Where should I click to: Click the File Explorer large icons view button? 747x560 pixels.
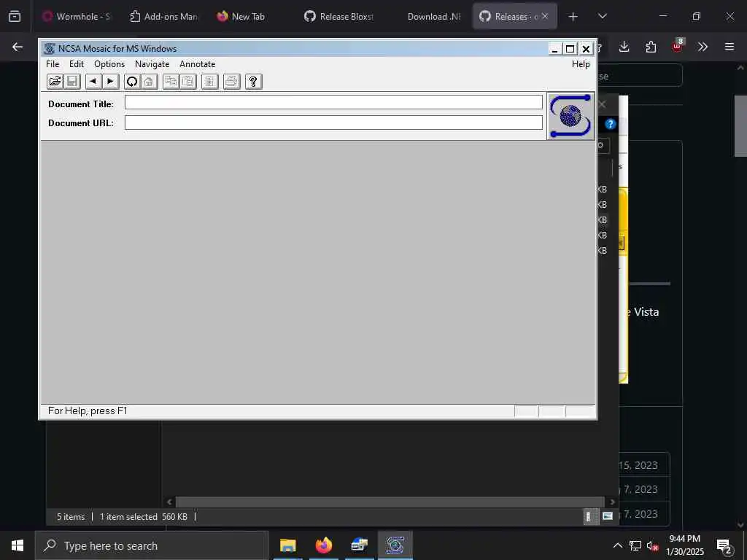608,516
